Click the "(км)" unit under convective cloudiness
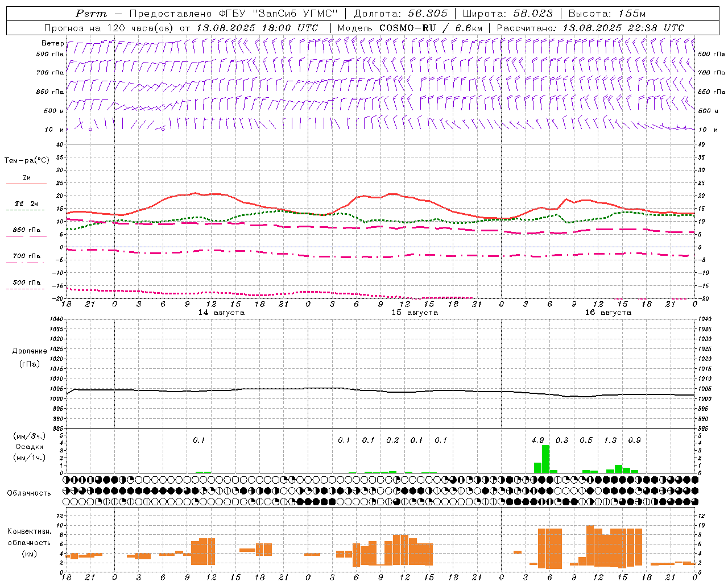The image size is (728, 582). click(30, 554)
